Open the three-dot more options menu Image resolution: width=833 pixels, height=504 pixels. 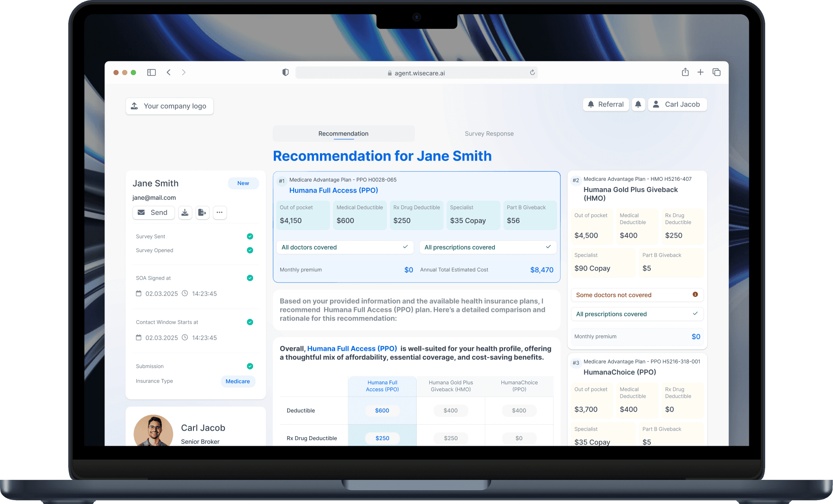[x=219, y=212]
